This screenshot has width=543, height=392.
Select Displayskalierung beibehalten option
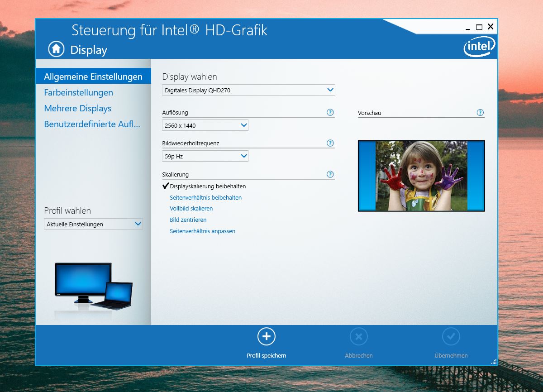point(208,186)
